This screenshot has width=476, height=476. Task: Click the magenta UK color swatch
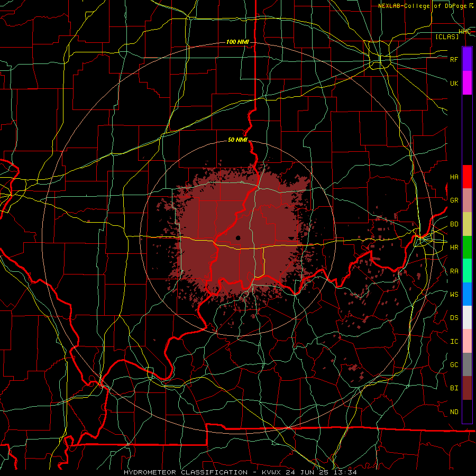tap(467, 83)
